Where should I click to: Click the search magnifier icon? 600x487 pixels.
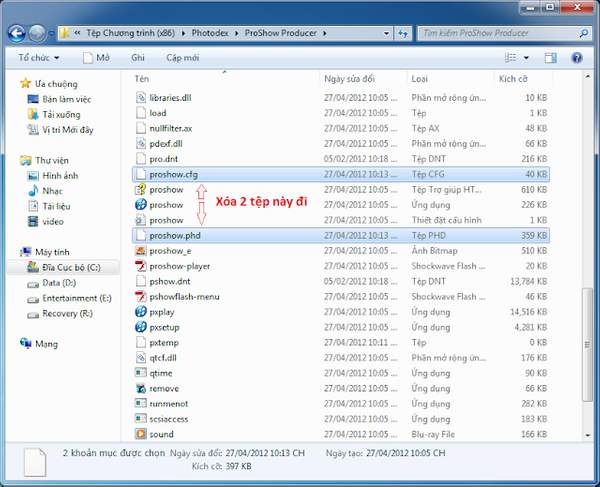tap(584, 33)
